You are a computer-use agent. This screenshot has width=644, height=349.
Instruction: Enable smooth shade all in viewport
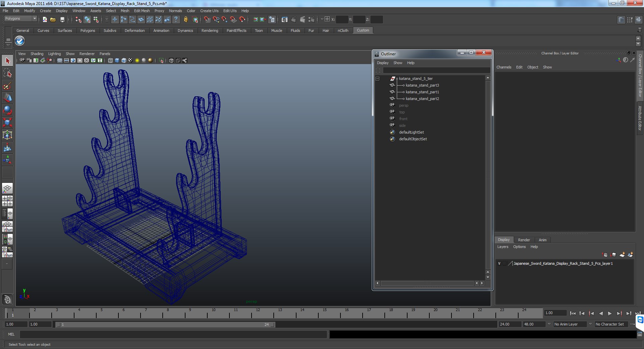click(x=117, y=60)
